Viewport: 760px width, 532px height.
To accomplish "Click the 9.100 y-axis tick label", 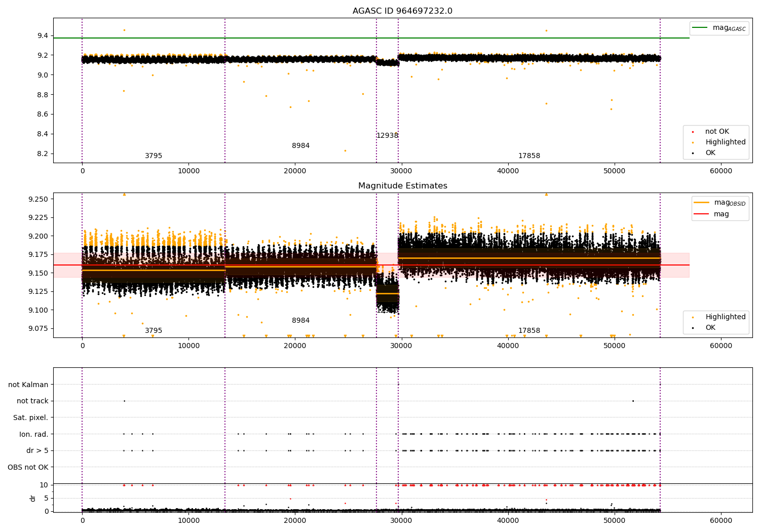I will [x=39, y=310].
